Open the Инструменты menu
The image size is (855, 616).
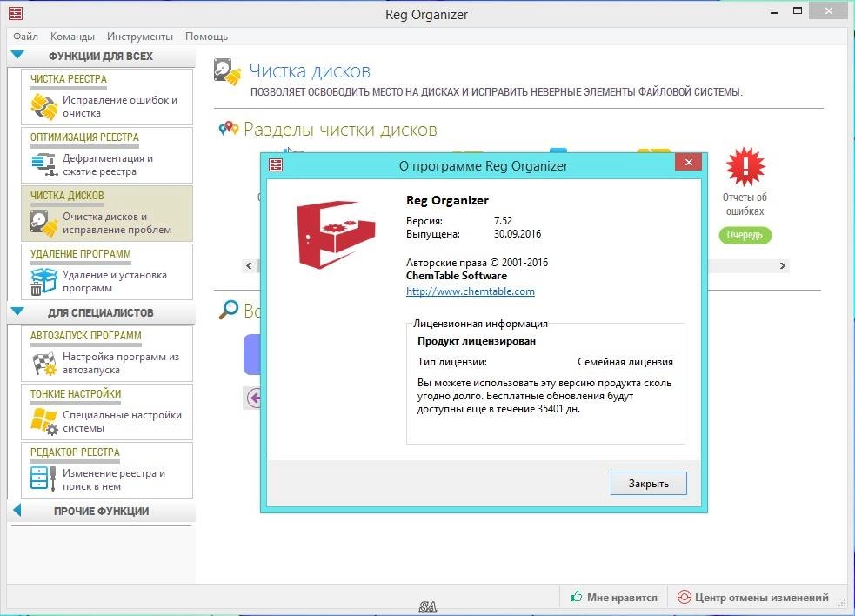(139, 37)
